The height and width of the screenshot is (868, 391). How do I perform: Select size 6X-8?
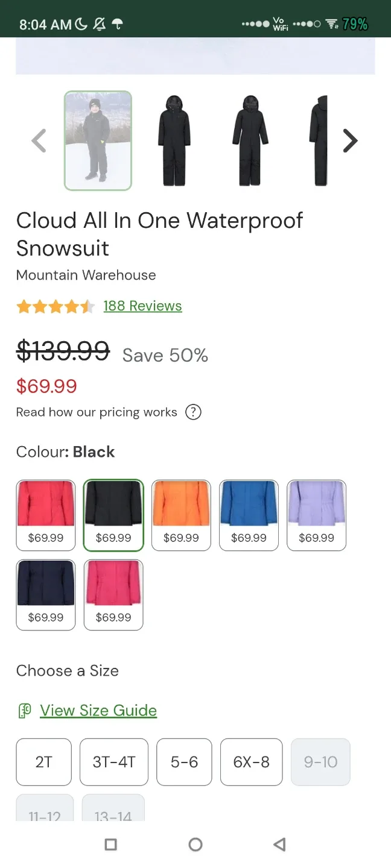point(251,762)
